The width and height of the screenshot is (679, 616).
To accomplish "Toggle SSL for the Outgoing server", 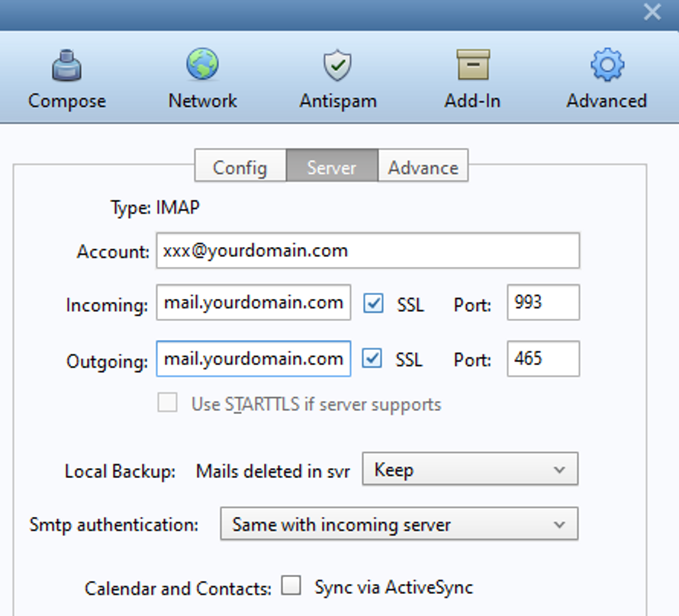I will [372, 358].
